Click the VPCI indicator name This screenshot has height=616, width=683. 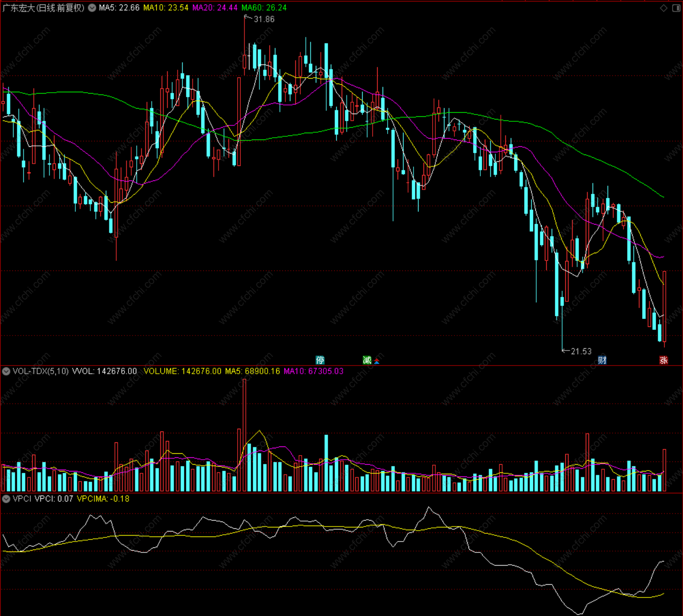pyautogui.click(x=22, y=499)
